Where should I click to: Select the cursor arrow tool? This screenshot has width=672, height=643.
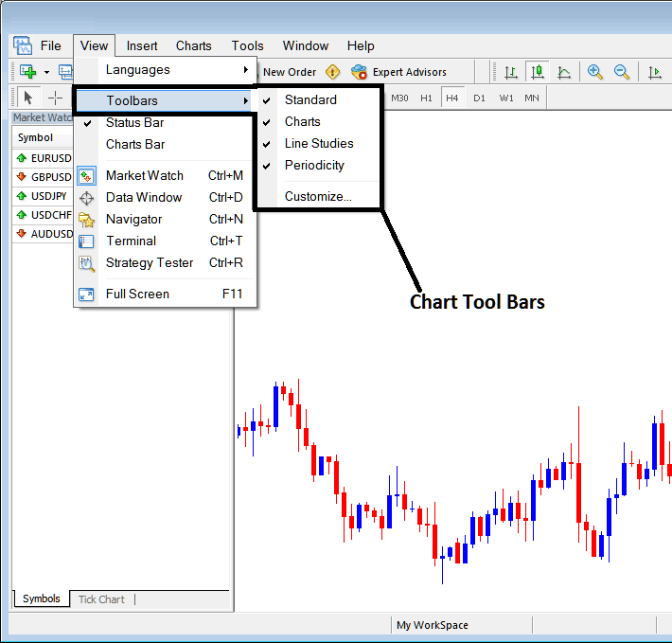[x=27, y=98]
